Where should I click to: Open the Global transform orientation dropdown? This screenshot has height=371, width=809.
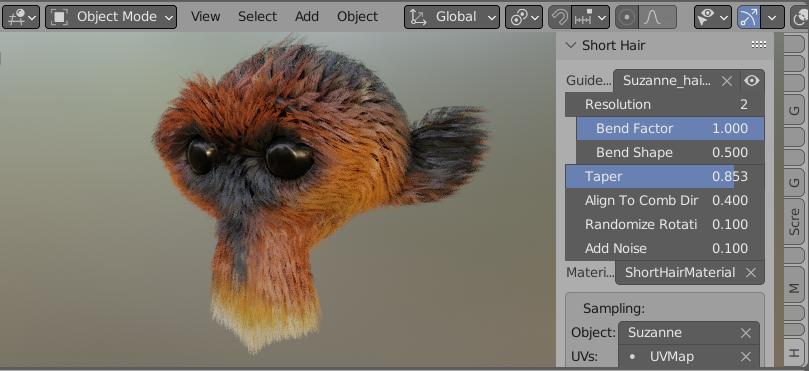452,17
